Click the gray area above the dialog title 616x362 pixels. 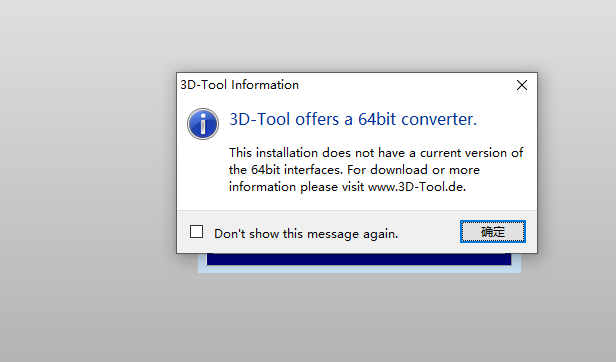(357, 35)
